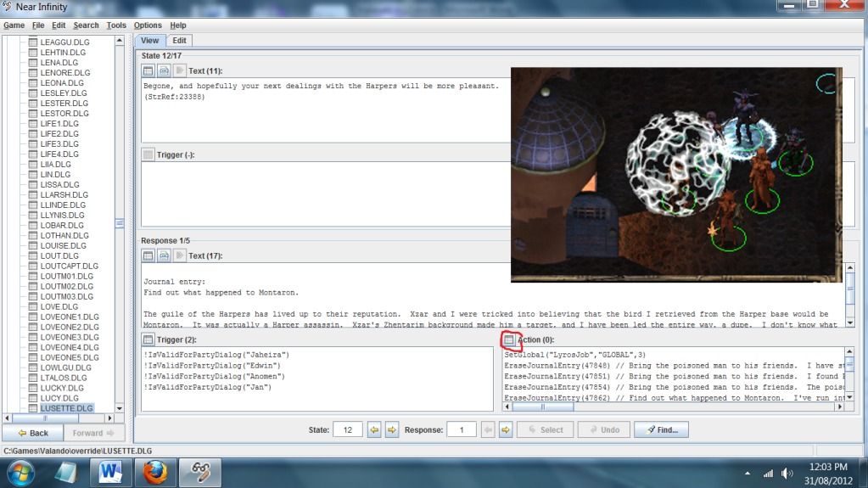
Task: Switch to the Edit tab
Action: [179, 40]
